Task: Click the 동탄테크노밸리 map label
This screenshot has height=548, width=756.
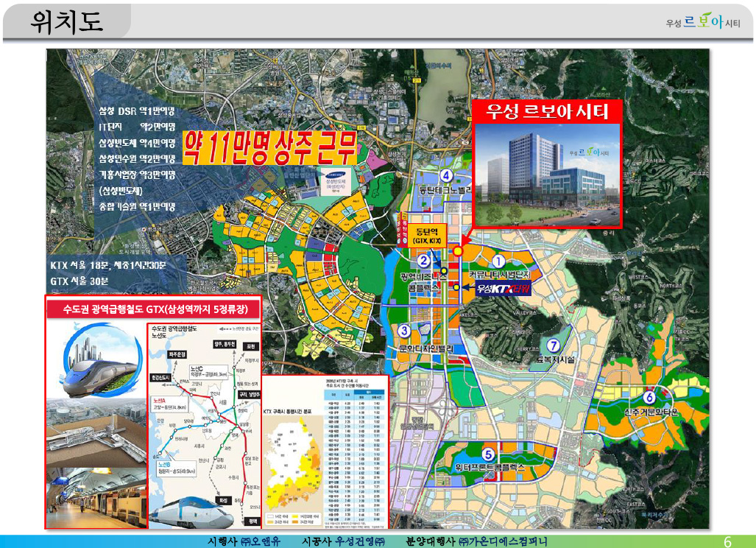Action: pyautogui.click(x=445, y=190)
